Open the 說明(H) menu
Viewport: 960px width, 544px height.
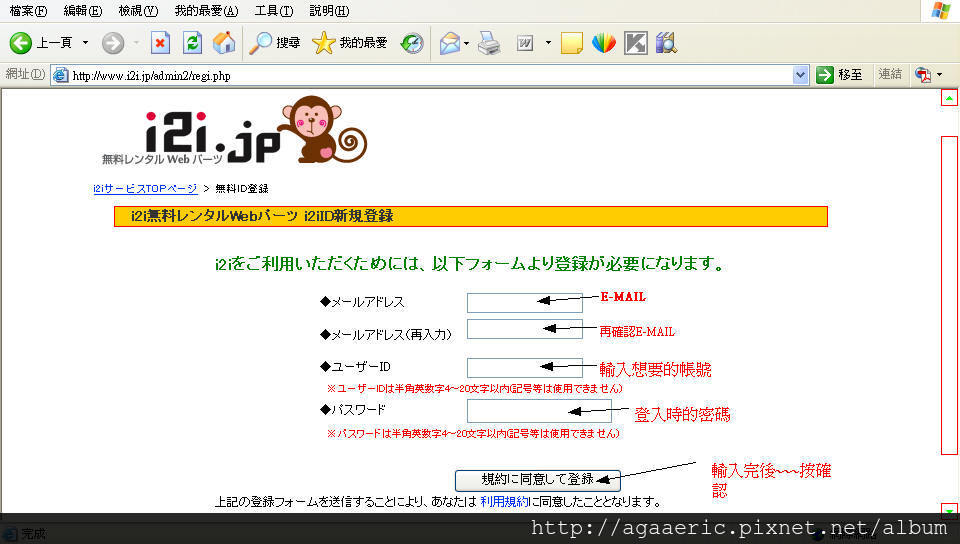(329, 10)
